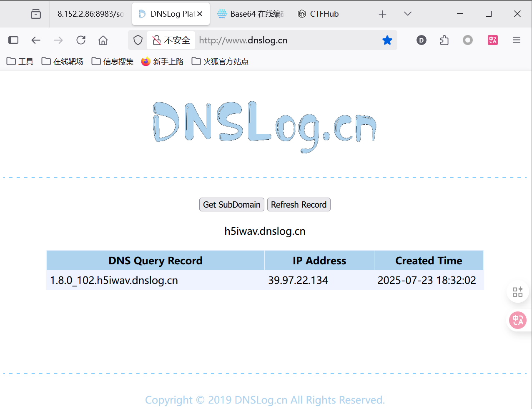The width and height of the screenshot is (532, 409).
Task: Select the h5iwav.dnslog.cn subdomain text
Action: [265, 231]
